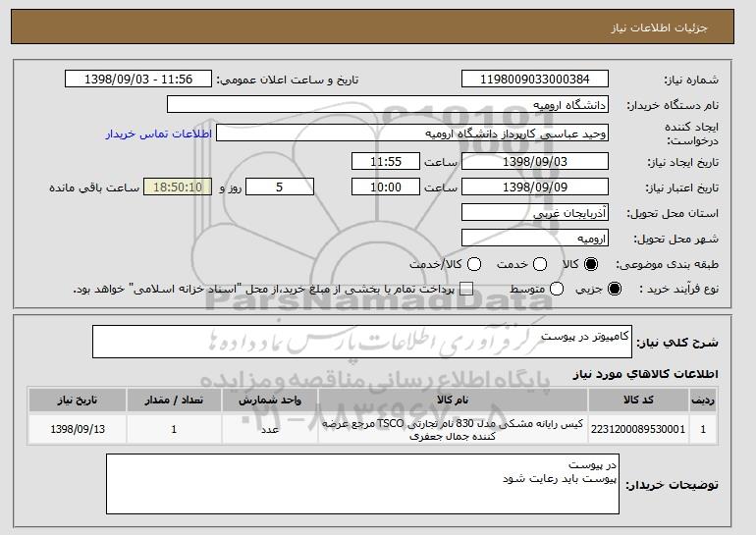
Task: Select the کالا/خدمت radio button
Action: click(x=474, y=264)
